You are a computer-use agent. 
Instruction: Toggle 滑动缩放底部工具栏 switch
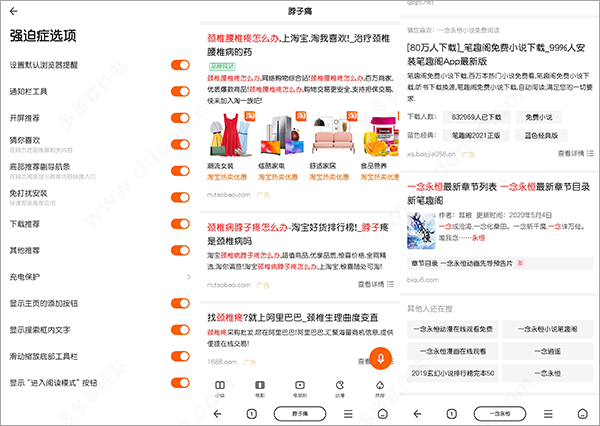click(x=180, y=356)
